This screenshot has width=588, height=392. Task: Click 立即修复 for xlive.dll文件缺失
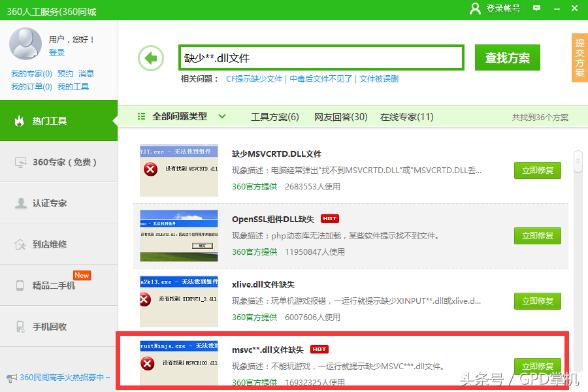(538, 301)
